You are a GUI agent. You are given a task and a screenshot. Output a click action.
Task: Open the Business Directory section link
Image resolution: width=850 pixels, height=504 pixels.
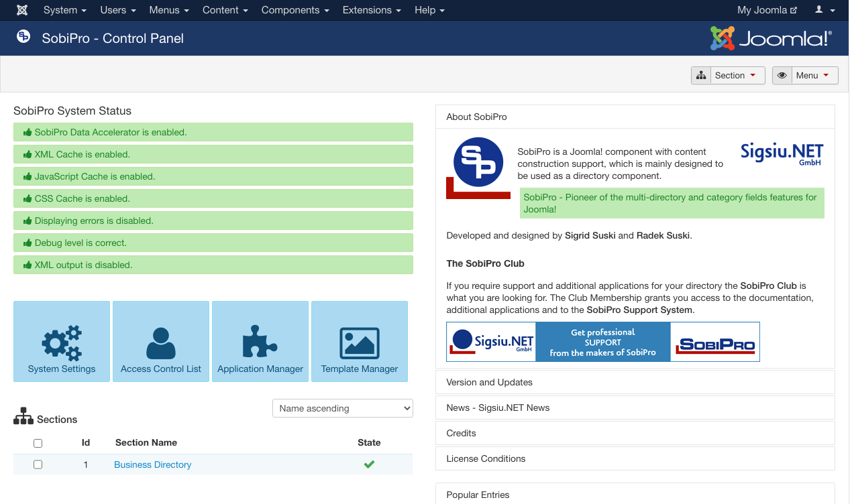(152, 464)
